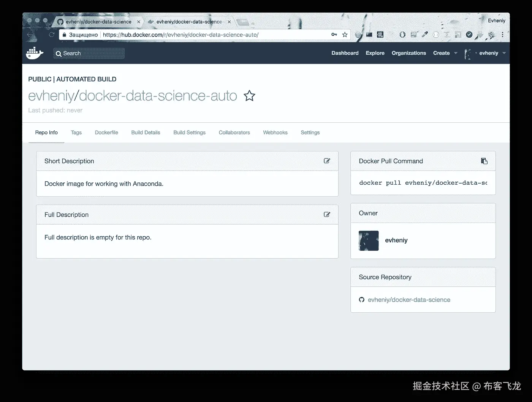The image size is (532, 402).
Task: Select the docker pull command text
Action: click(423, 183)
